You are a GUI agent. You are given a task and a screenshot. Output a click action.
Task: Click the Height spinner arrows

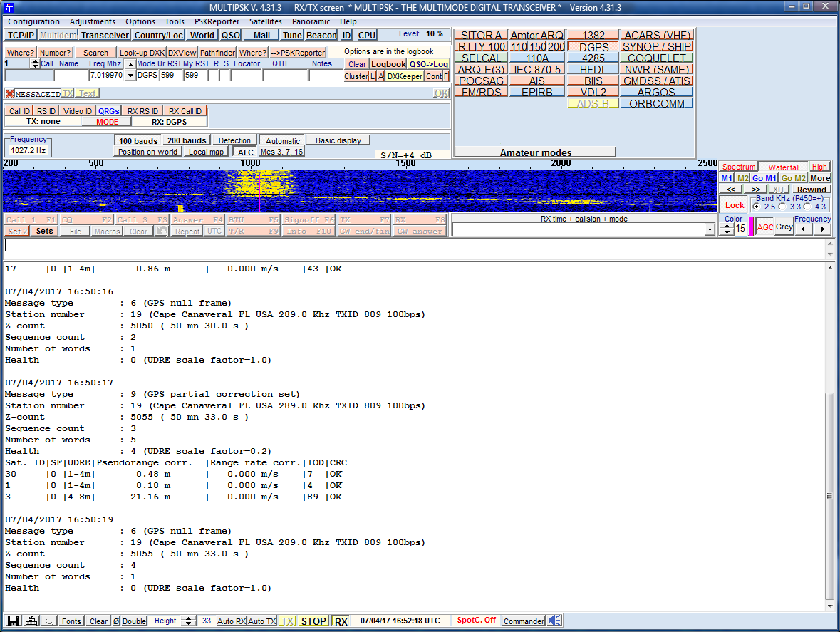tap(188, 621)
